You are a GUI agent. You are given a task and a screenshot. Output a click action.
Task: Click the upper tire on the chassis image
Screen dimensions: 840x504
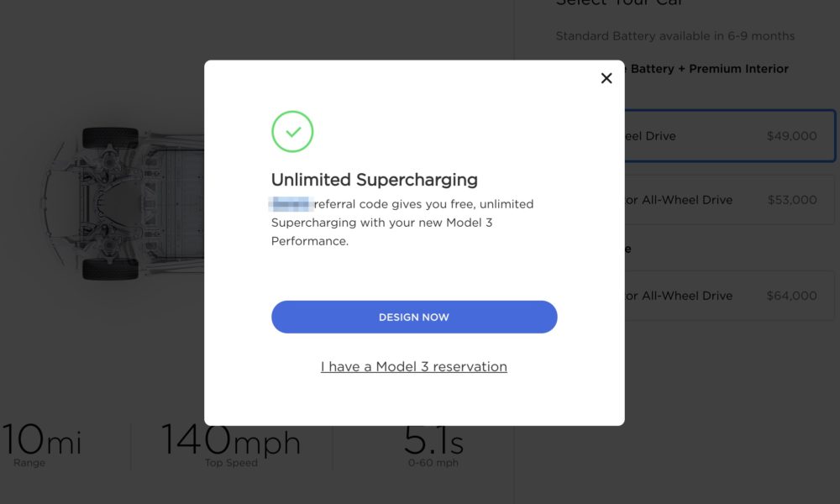(110, 139)
